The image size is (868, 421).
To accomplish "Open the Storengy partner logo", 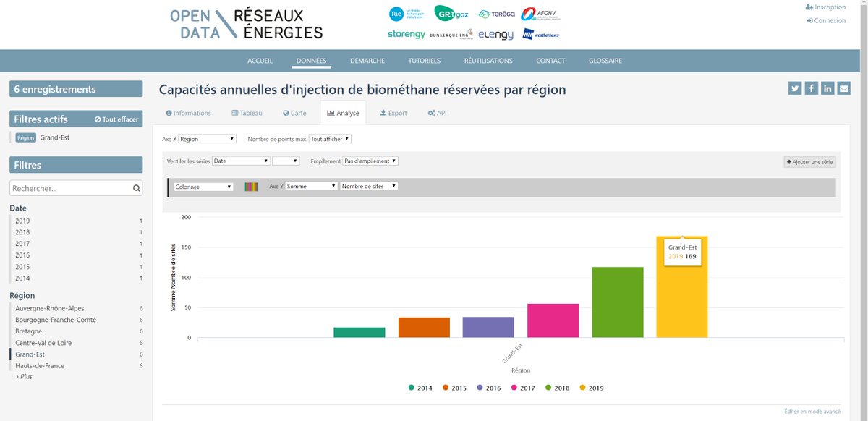I will pyautogui.click(x=406, y=34).
